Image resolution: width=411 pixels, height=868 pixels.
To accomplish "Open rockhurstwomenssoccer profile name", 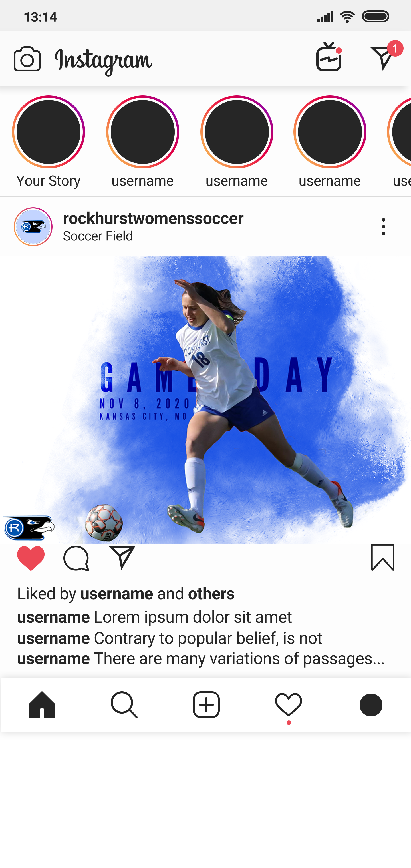I will click(153, 218).
